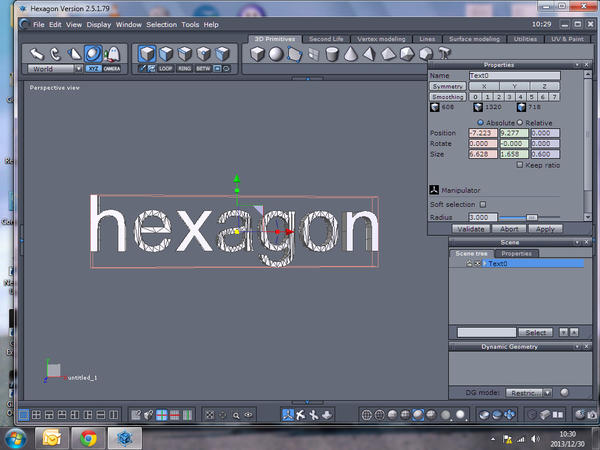Open the UV & Paint tab
The width and height of the screenshot is (600, 450).
pos(567,39)
